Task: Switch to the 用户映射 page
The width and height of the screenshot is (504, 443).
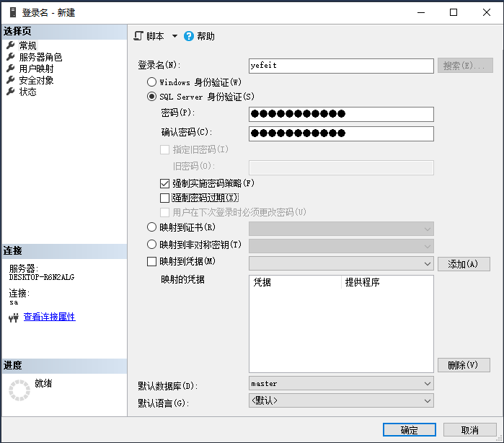Action: 36,69
